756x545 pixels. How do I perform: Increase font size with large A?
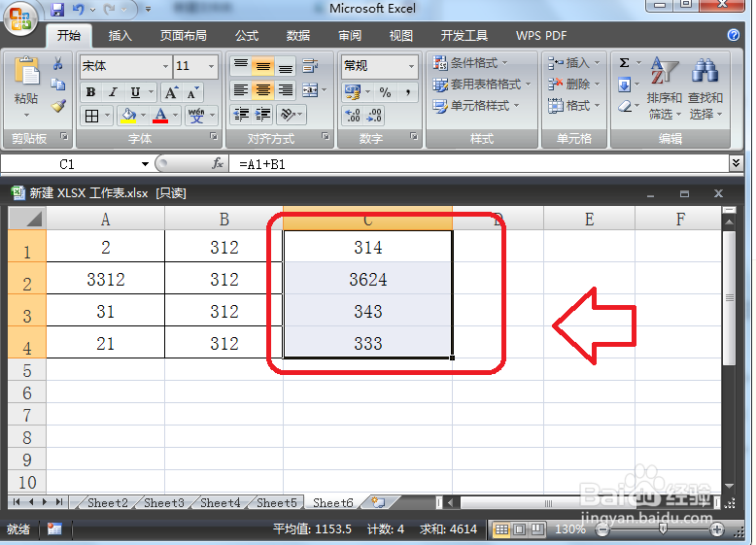[x=171, y=92]
